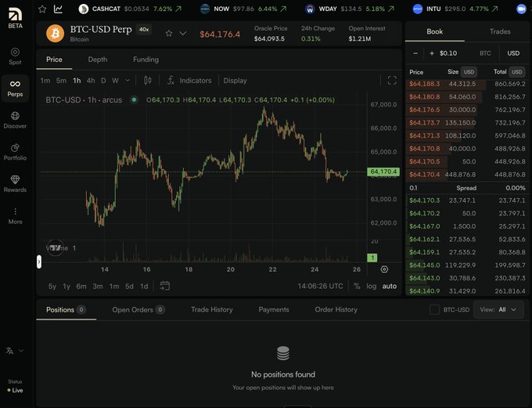Switch order book unit to BTC
This screenshot has width=532, height=408.
[485, 53]
